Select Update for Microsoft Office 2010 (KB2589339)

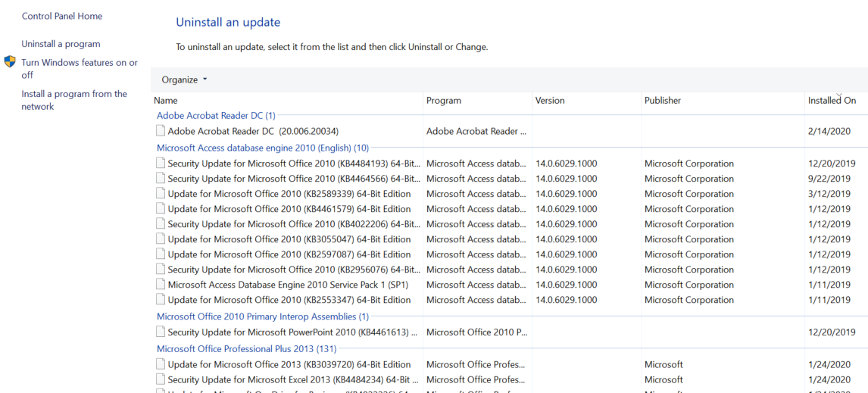tap(289, 194)
